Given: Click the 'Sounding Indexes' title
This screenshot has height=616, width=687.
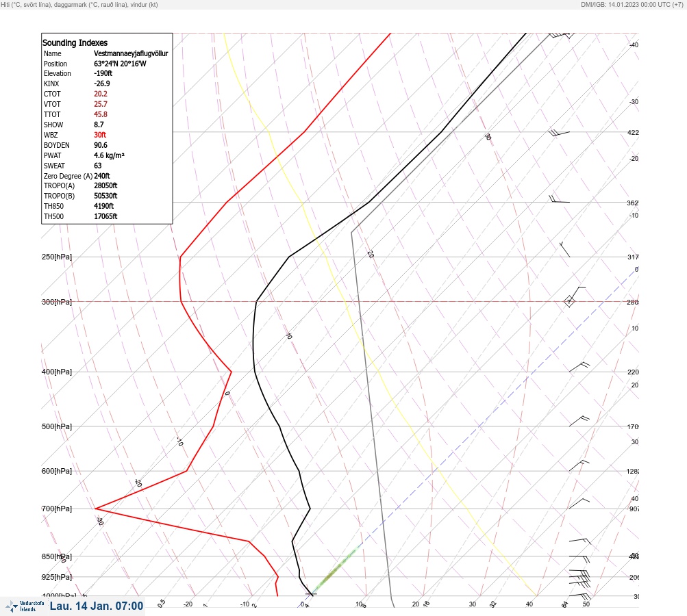Looking at the screenshot, I should [x=75, y=42].
